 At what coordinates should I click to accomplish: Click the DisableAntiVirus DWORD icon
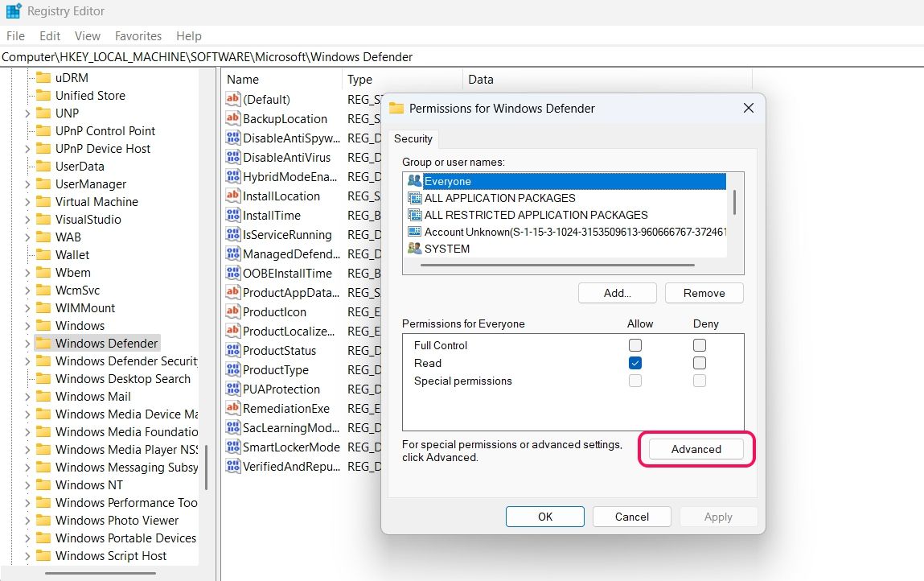232,158
